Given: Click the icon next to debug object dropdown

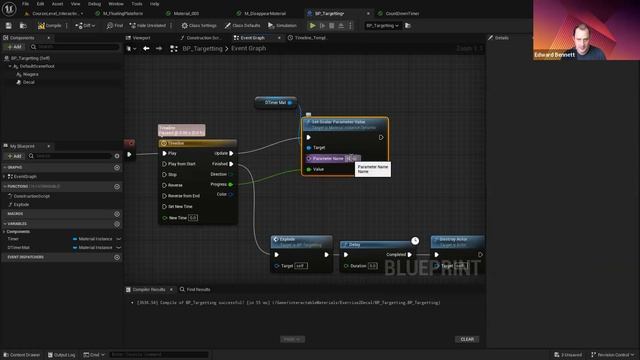Looking at the screenshot, I should 408,26.
